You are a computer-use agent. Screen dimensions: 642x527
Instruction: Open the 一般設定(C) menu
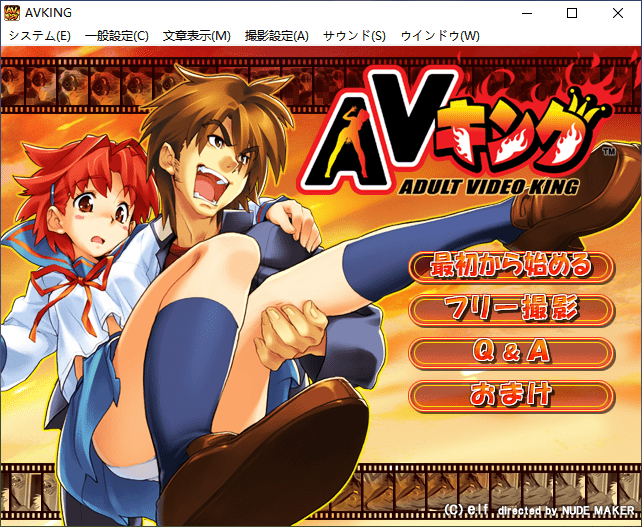point(117,36)
